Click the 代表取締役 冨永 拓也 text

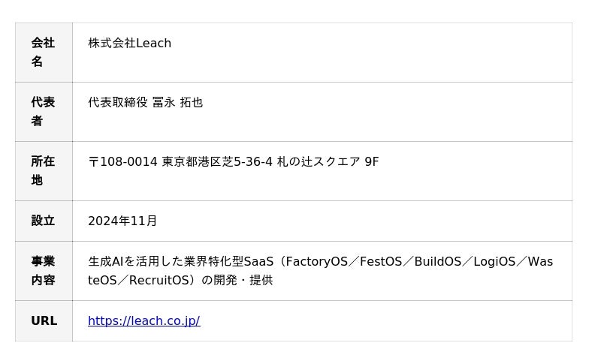click(x=145, y=103)
